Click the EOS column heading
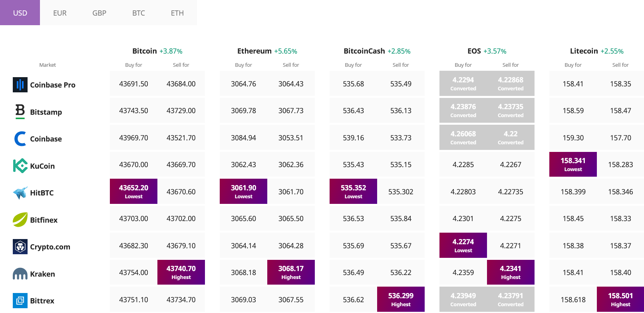Image resolution: width=644 pixels, height=313 pixels. (x=474, y=51)
